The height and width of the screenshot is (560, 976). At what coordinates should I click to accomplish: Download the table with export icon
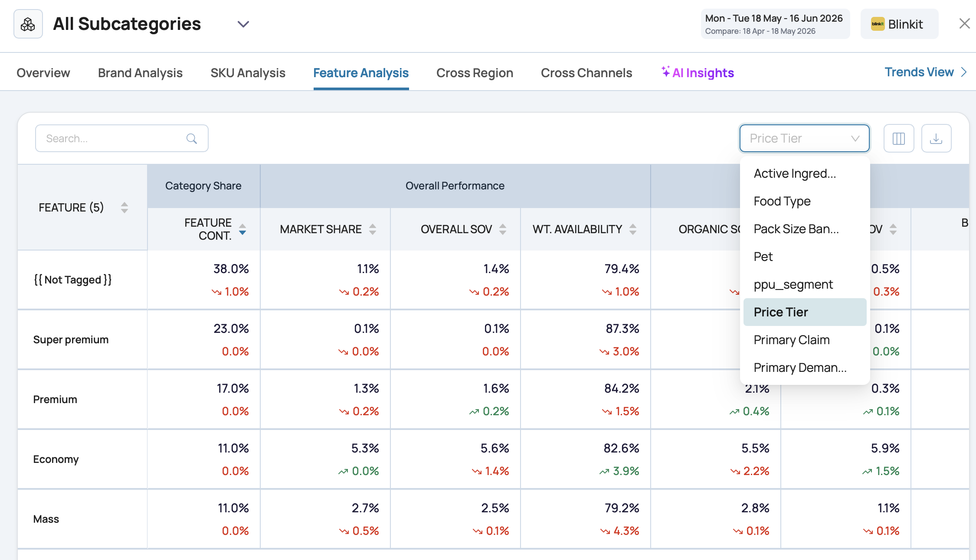936,139
